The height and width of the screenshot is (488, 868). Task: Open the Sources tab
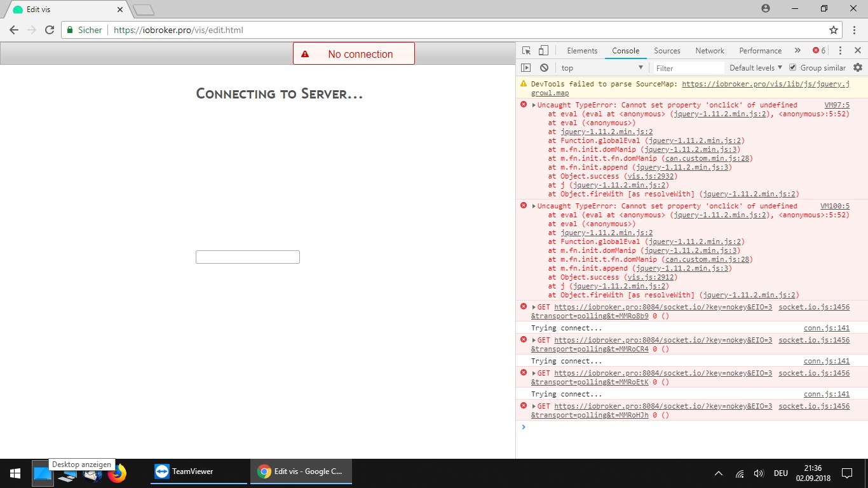coord(667,51)
